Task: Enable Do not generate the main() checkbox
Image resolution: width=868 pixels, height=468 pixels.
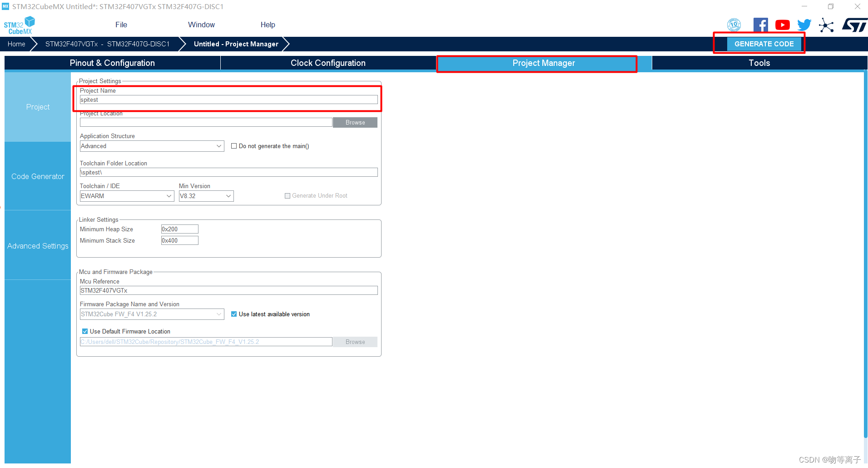Action: pos(234,146)
